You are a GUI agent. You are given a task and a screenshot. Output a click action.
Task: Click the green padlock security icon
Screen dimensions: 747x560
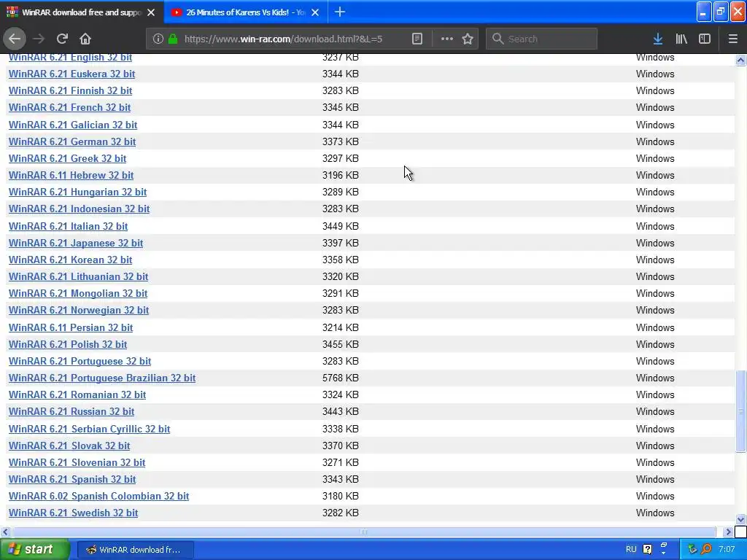point(173,39)
